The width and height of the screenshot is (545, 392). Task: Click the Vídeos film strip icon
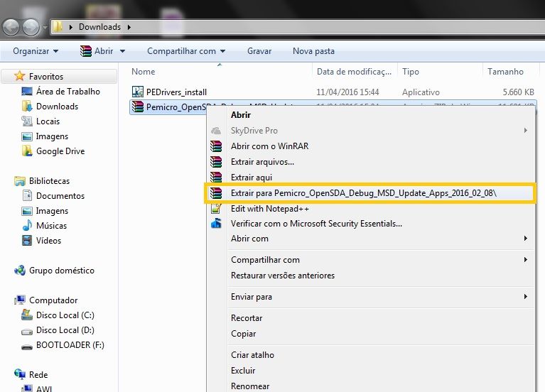27,241
